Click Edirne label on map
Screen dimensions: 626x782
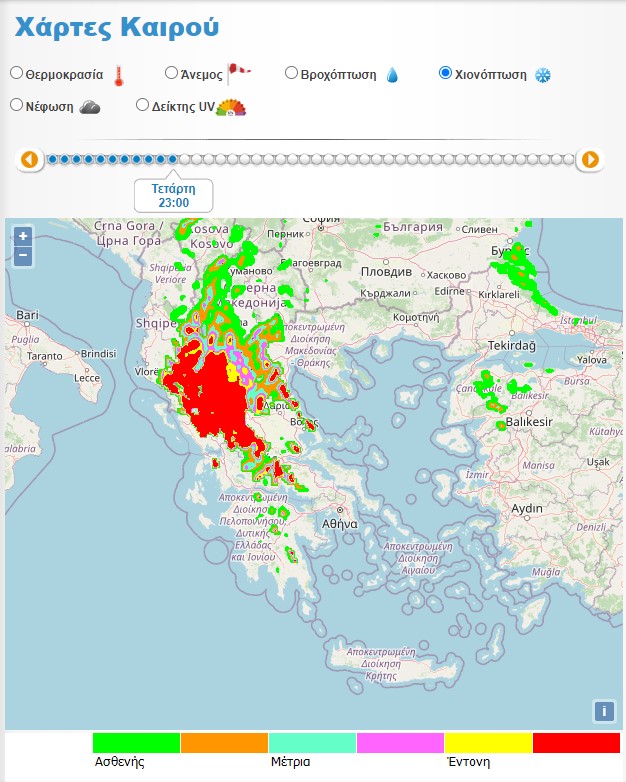[449, 291]
